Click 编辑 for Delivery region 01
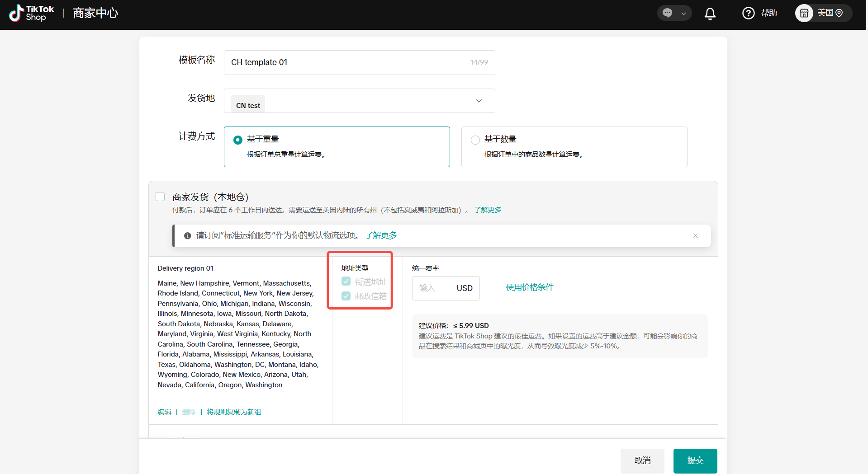Image resolution: width=868 pixels, height=474 pixels. 164,412
